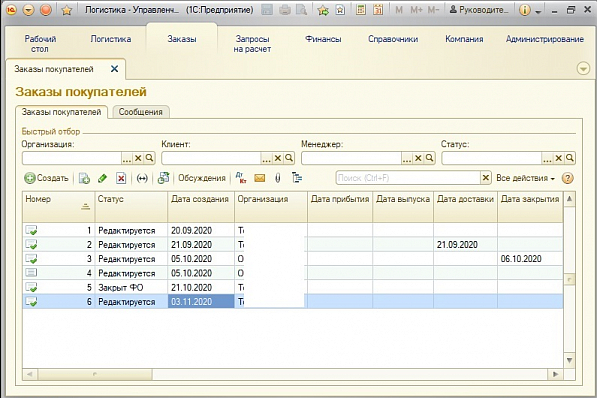Click the print icon in title bar
Viewport: 597px width, 398px height.
284,10
